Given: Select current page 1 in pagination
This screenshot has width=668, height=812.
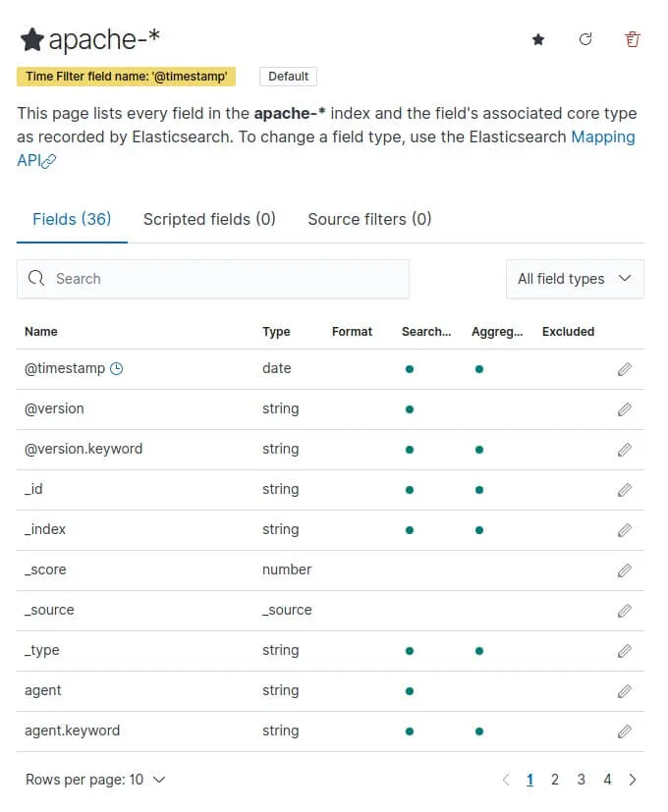Looking at the screenshot, I should click(529, 780).
